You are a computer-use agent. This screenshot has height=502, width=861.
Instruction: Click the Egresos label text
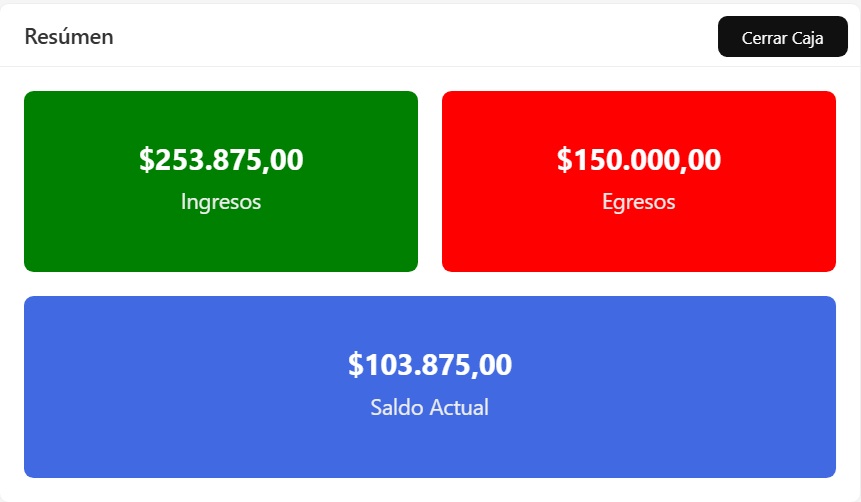click(639, 202)
